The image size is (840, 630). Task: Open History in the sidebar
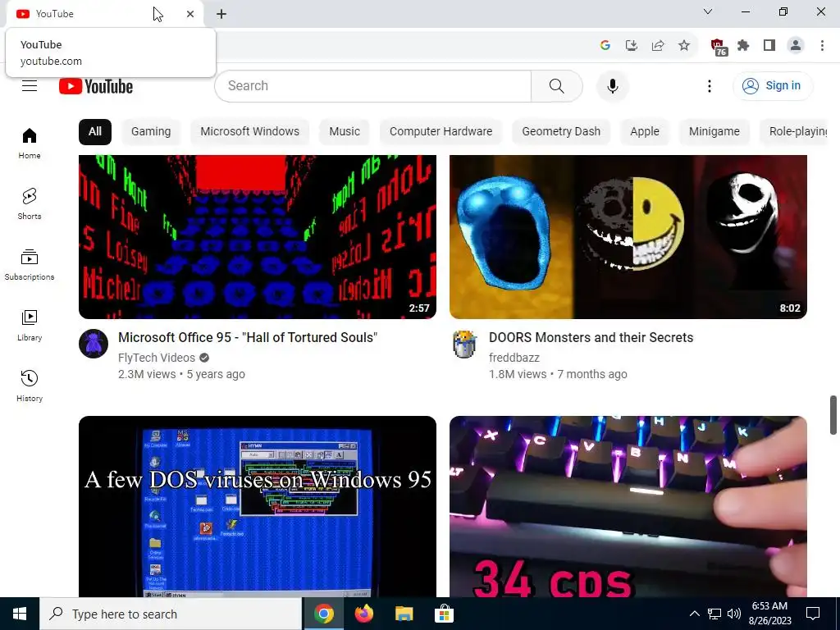point(30,386)
